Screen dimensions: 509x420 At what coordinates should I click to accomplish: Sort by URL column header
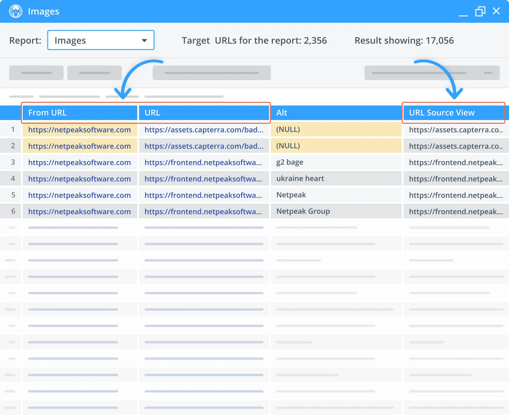[204, 113]
